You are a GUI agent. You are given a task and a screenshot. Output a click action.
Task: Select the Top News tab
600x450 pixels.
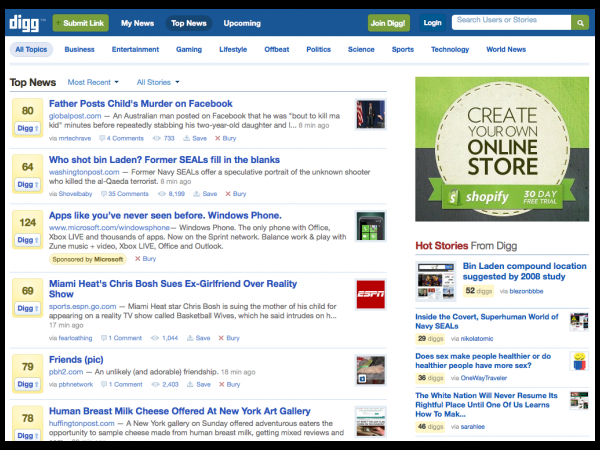(x=189, y=23)
